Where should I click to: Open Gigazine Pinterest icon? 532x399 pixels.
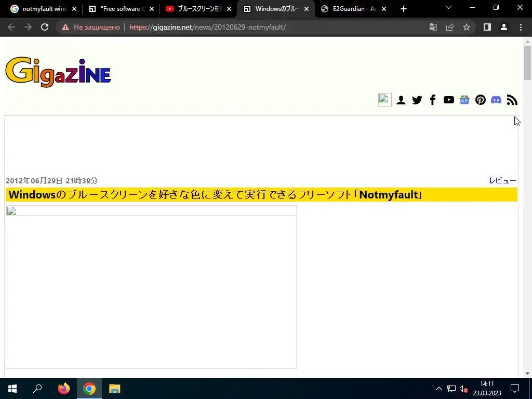click(480, 100)
